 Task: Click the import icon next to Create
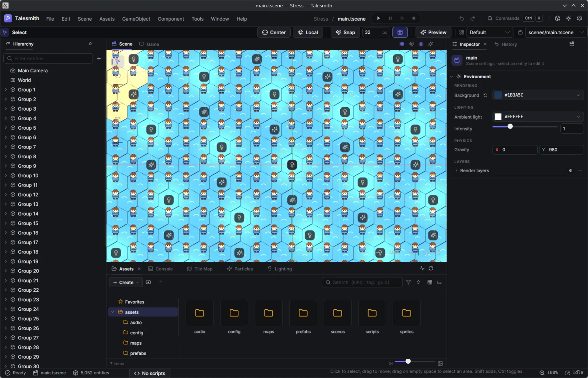coord(148,282)
